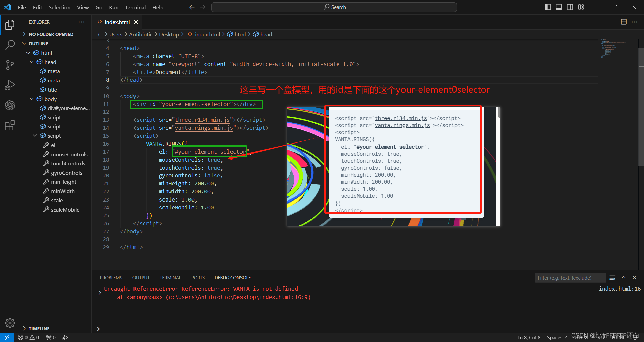Close the index.html tab

pos(136,22)
